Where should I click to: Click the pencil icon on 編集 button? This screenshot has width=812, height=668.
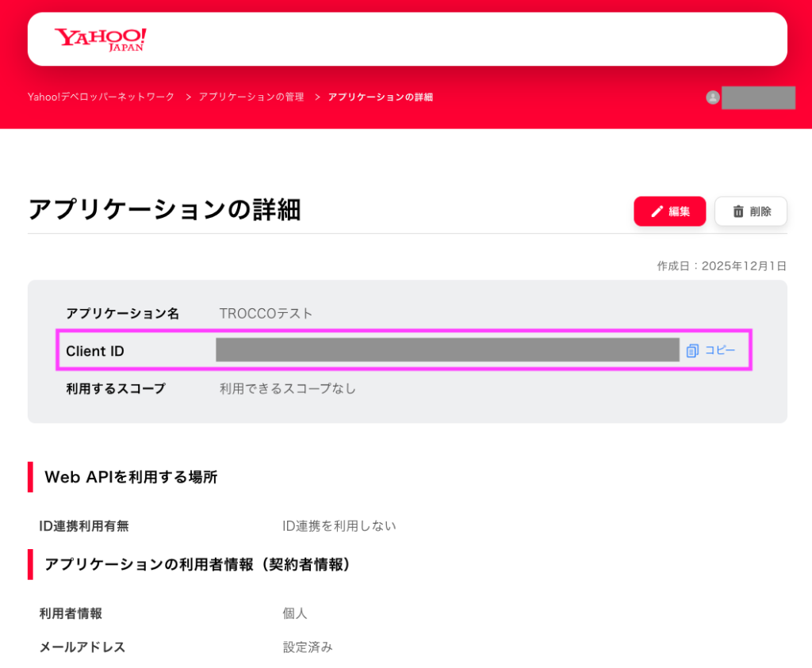(657, 212)
